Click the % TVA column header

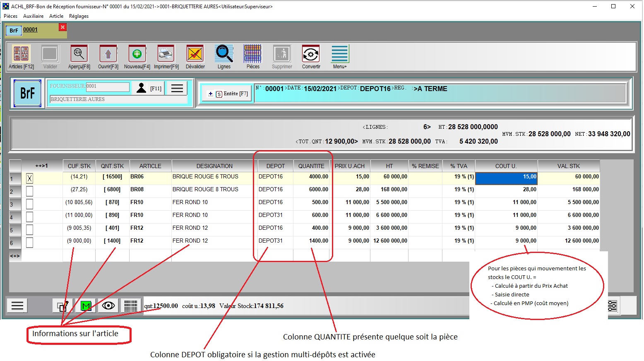pyautogui.click(x=459, y=166)
